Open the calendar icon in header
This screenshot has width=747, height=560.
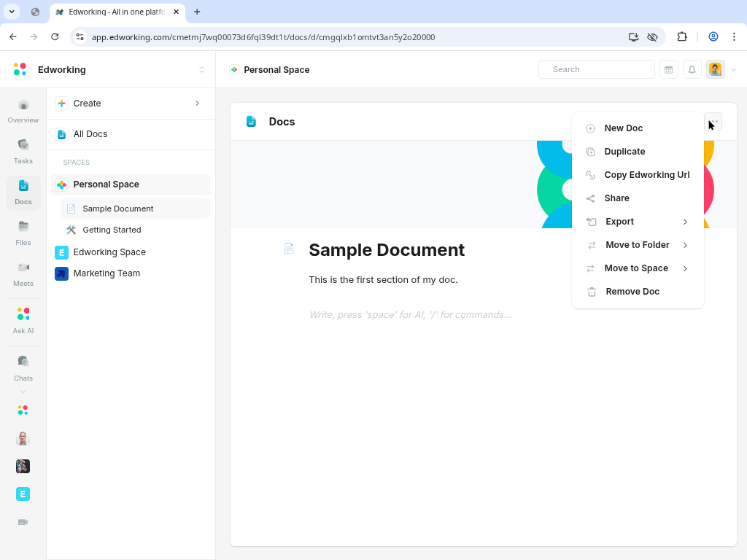pos(668,69)
